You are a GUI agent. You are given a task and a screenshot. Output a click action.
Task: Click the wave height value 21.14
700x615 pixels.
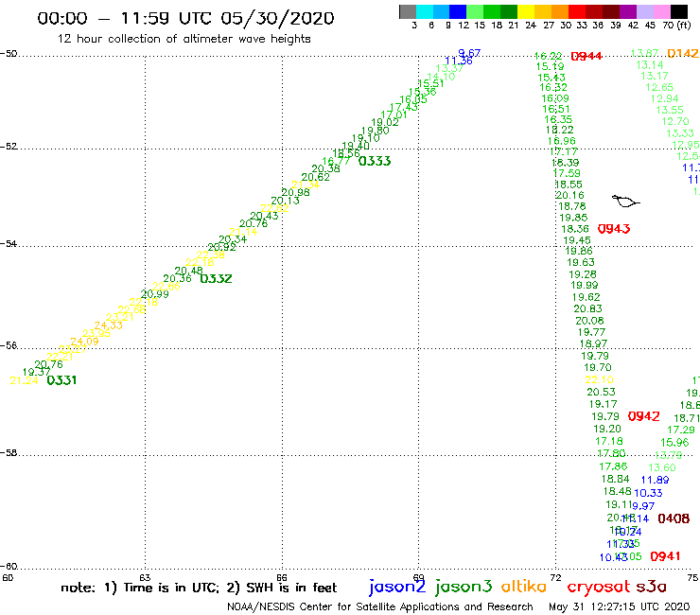click(243, 232)
